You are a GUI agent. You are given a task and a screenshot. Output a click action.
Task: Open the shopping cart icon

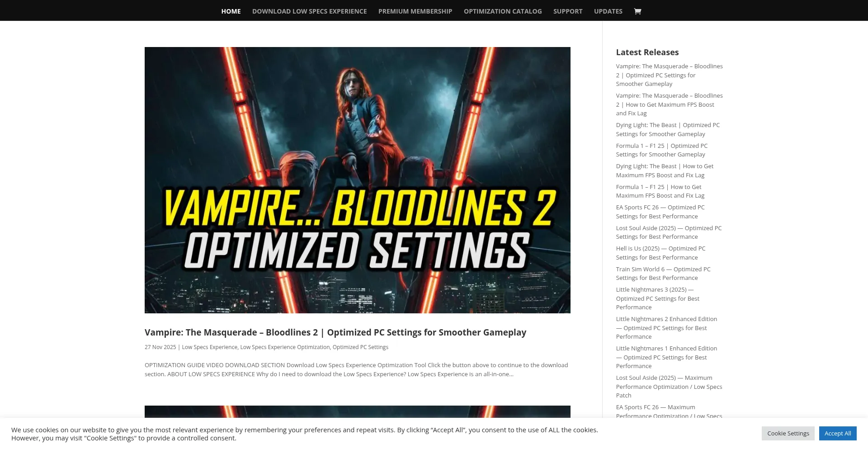[637, 11]
